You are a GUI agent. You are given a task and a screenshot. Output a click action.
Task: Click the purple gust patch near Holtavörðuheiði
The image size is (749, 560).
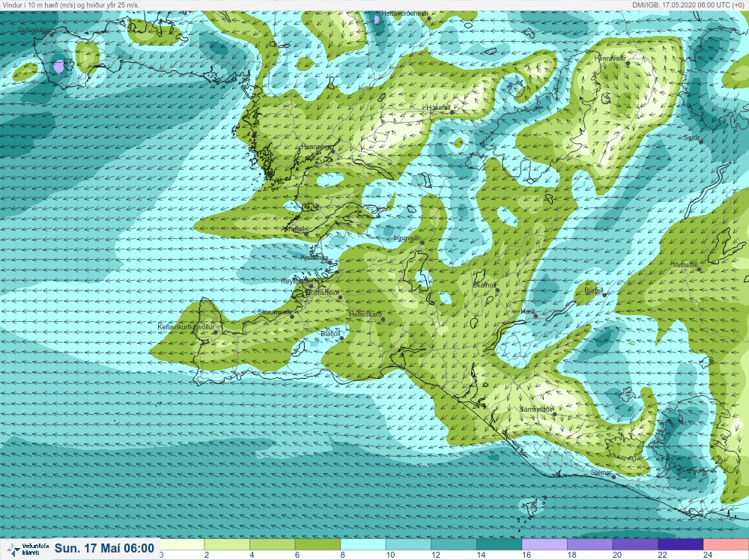[377, 19]
